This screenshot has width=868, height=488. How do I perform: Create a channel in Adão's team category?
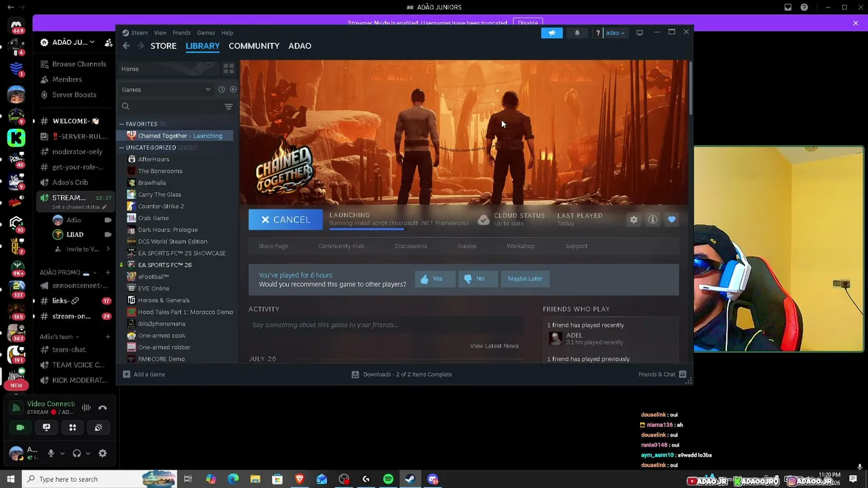point(108,337)
